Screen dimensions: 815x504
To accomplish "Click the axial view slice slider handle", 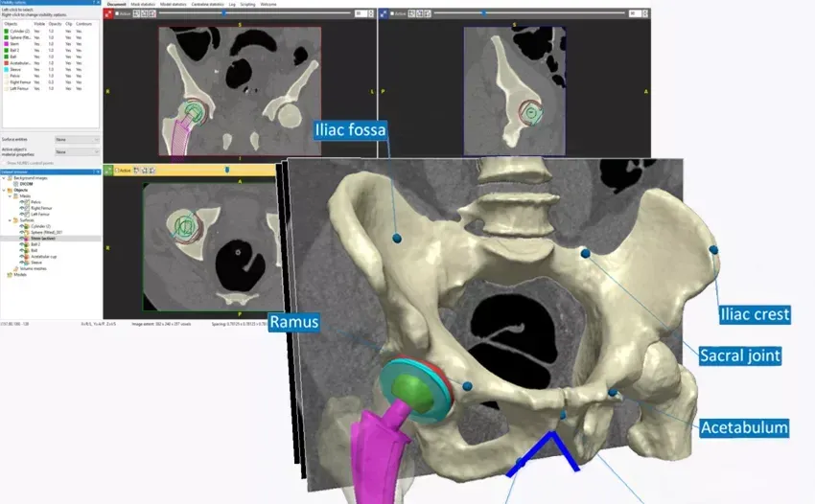I will [x=226, y=170].
